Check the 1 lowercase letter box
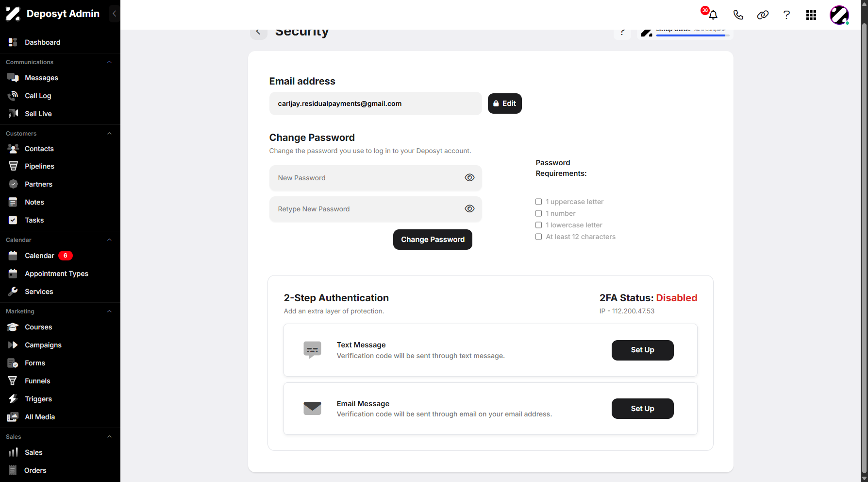This screenshot has height=482, width=868. click(538, 225)
